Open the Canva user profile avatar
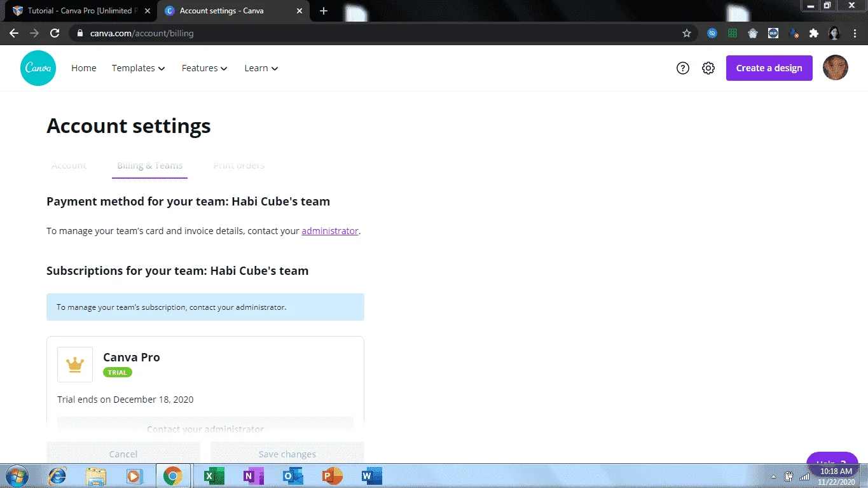Image resolution: width=868 pixels, height=488 pixels. point(836,67)
